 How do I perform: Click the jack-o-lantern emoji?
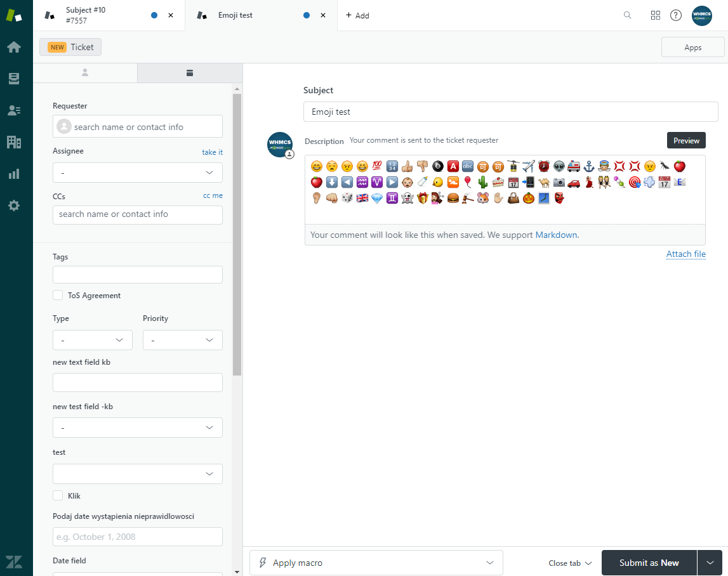click(x=528, y=198)
